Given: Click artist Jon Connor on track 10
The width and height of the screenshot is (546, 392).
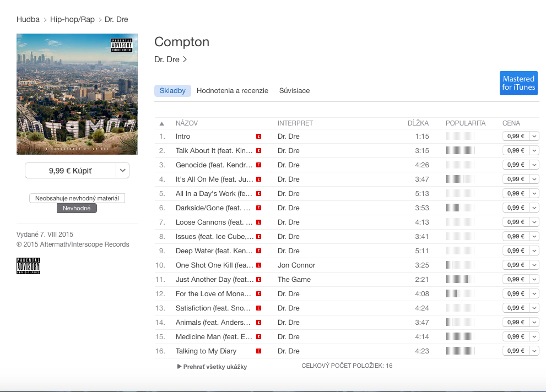Looking at the screenshot, I should click(x=296, y=265).
